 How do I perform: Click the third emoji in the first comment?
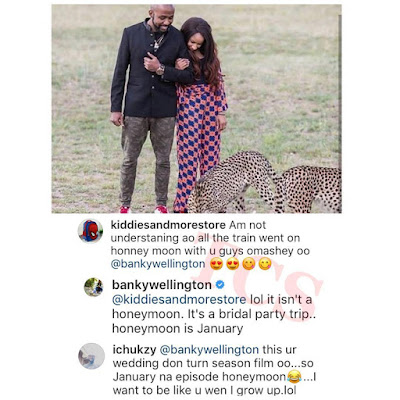pyautogui.click(x=249, y=264)
